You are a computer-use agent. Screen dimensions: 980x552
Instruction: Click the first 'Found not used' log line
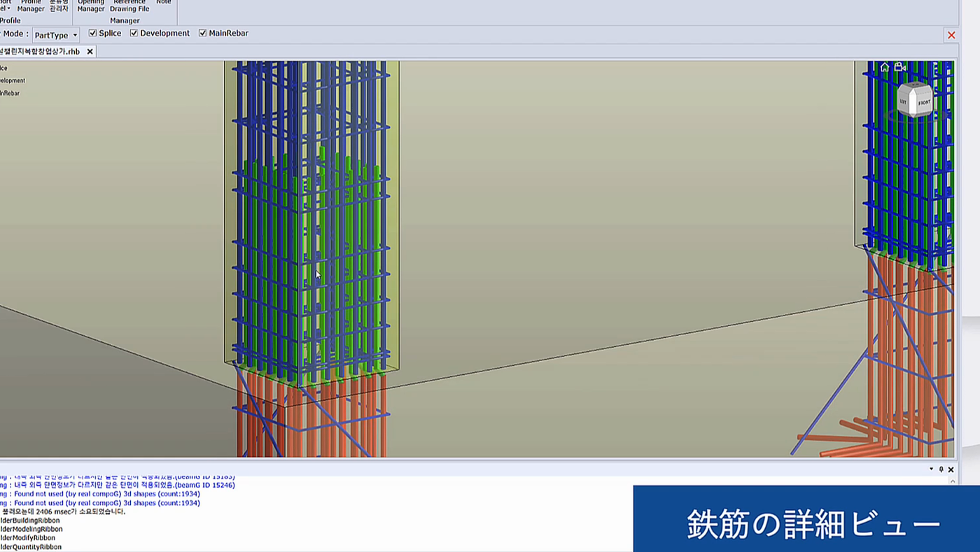pos(100,494)
